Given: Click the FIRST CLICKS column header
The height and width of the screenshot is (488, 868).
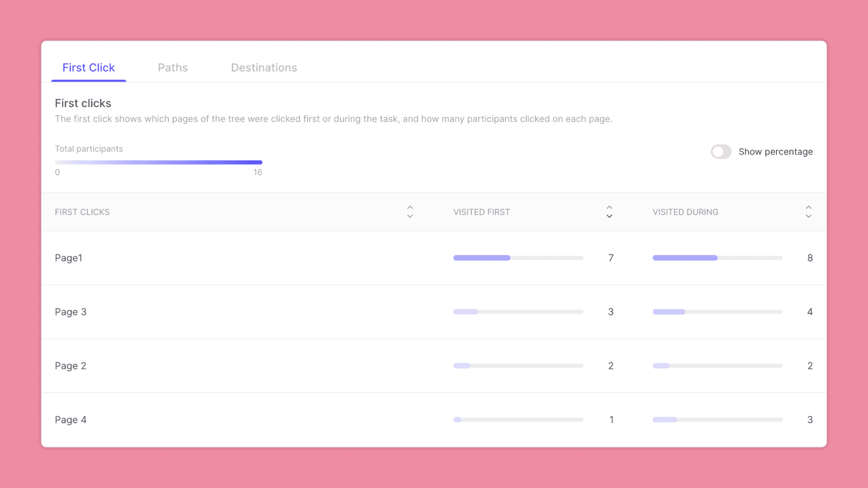Looking at the screenshot, I should [x=82, y=212].
